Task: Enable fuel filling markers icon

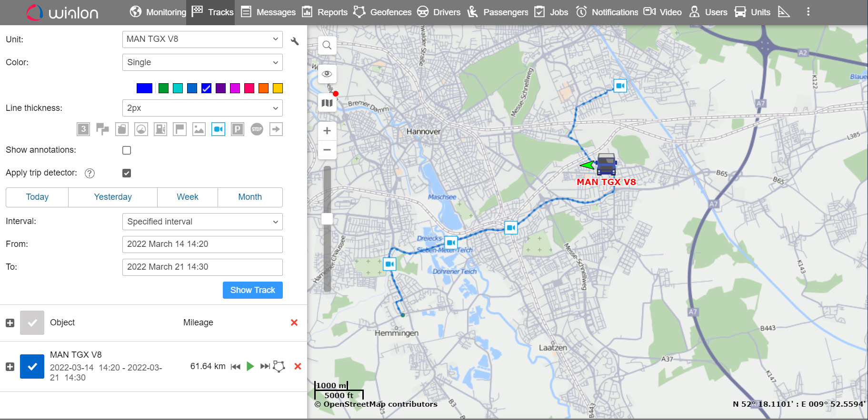Action: click(x=160, y=129)
